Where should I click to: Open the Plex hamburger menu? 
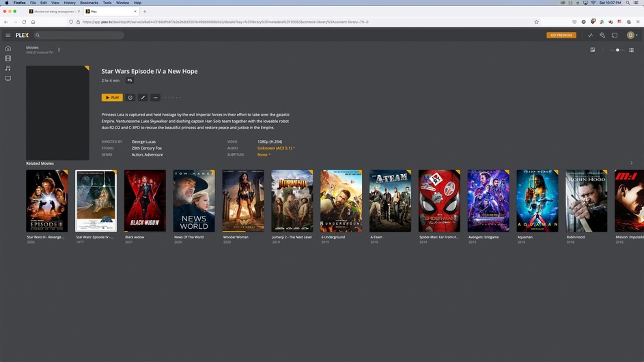coord(8,36)
